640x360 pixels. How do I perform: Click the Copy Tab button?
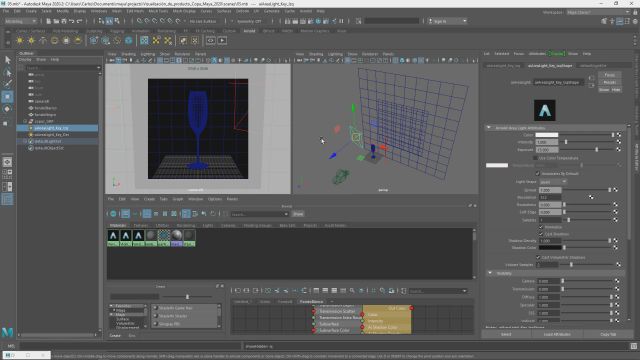pos(608,334)
